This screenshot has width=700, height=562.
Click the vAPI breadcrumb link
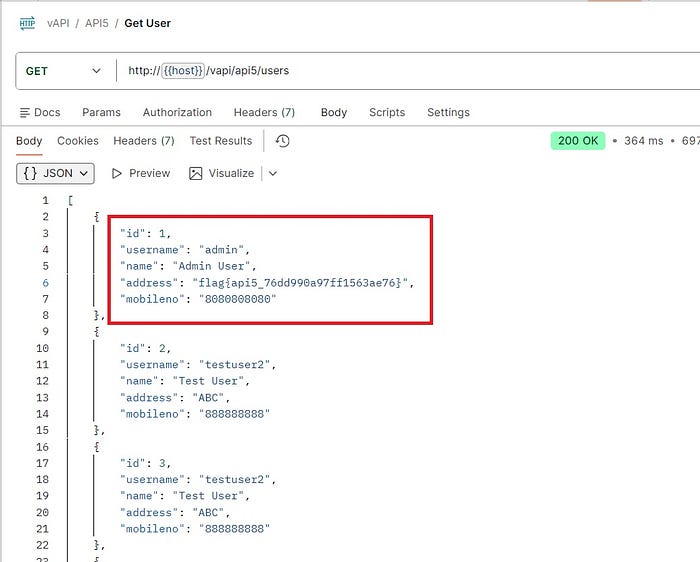(x=58, y=23)
